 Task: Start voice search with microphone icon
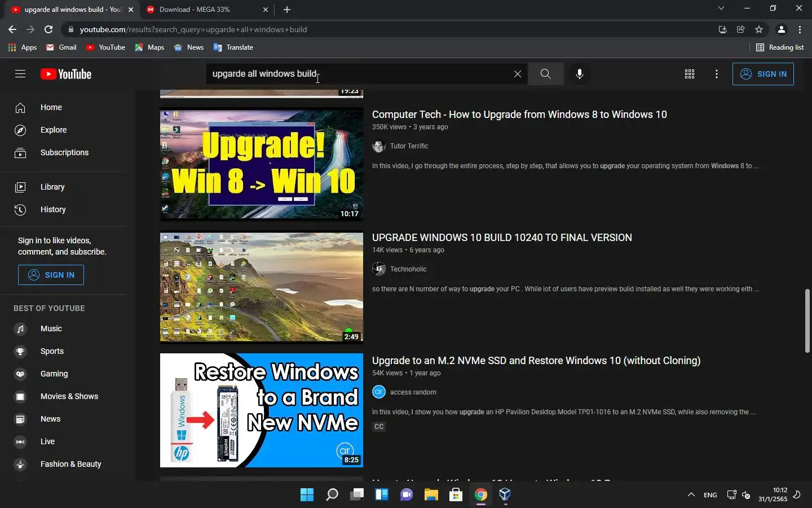(x=580, y=74)
